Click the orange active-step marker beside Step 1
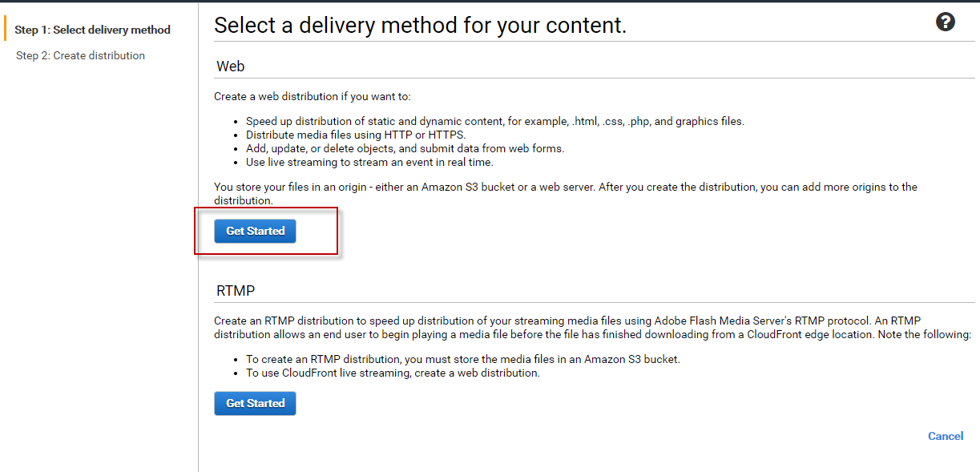The image size is (980, 472). click(5, 30)
